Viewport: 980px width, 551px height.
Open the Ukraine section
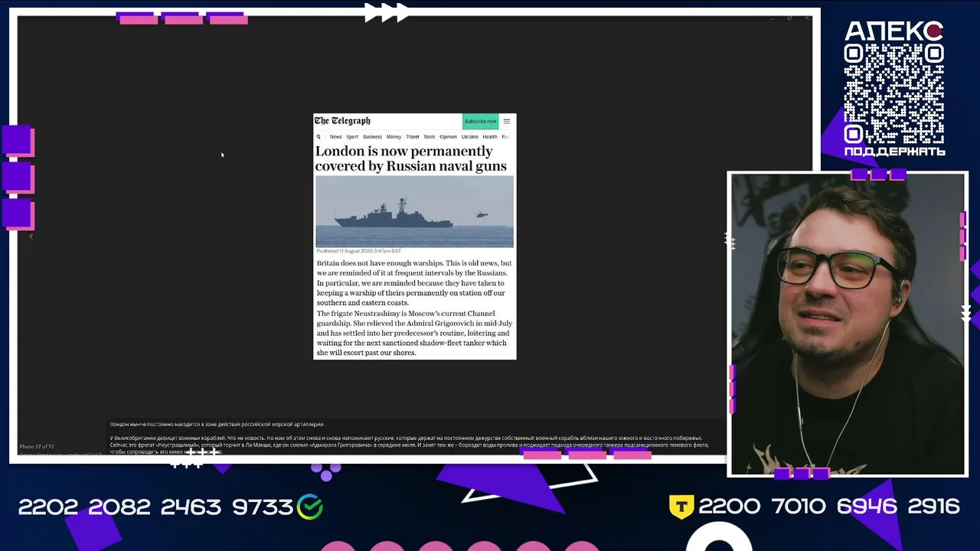pos(469,137)
